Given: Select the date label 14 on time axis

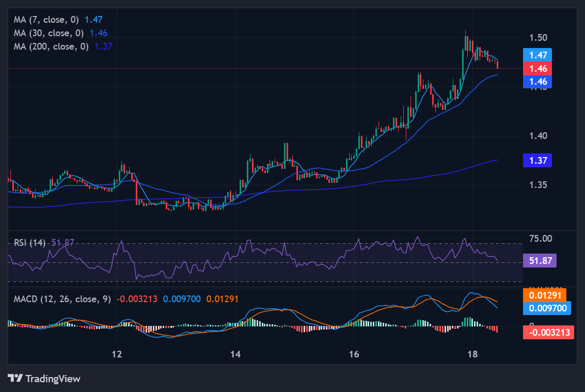Looking at the screenshot, I should pos(235,354).
